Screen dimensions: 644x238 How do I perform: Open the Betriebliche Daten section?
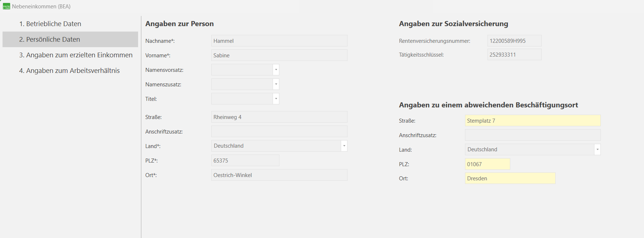[50, 24]
